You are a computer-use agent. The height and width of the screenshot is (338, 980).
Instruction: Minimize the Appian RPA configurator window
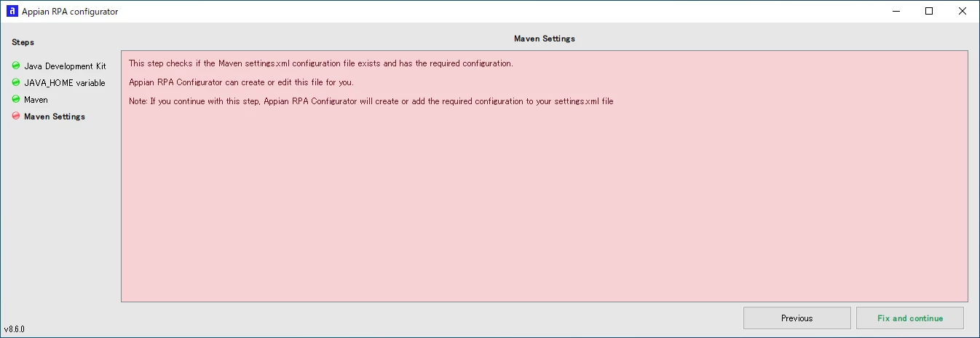(x=896, y=11)
